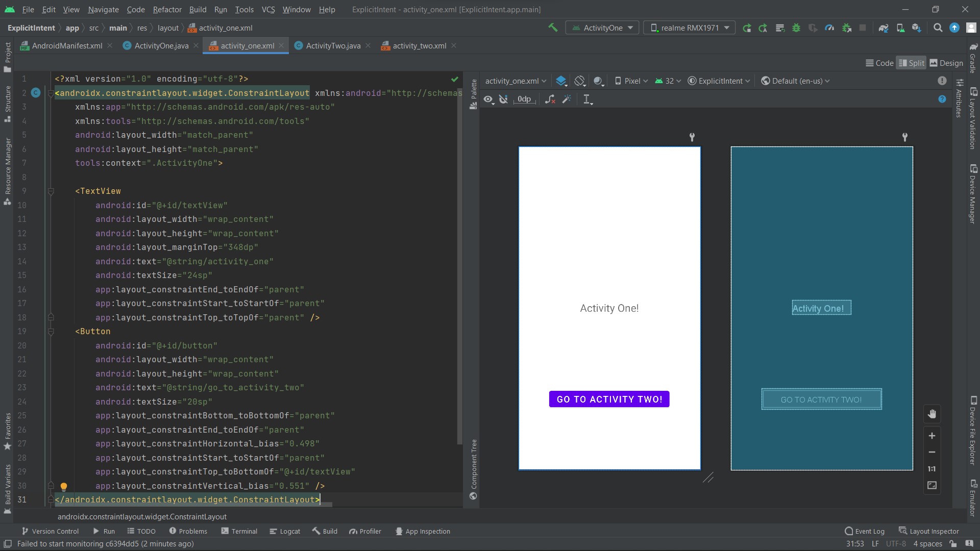
Task: Click the Search Everywhere magnifier icon
Action: pyautogui.click(x=938, y=28)
